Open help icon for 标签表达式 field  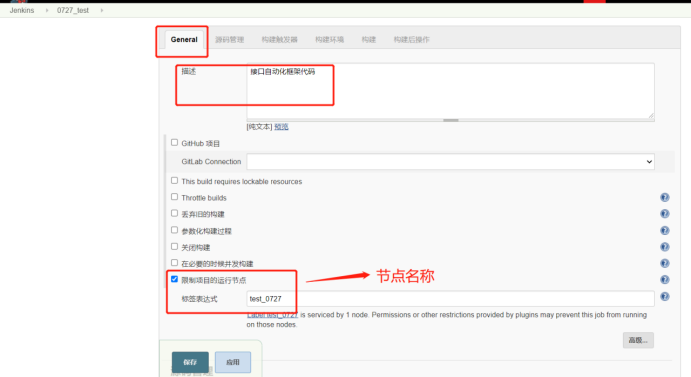(665, 297)
